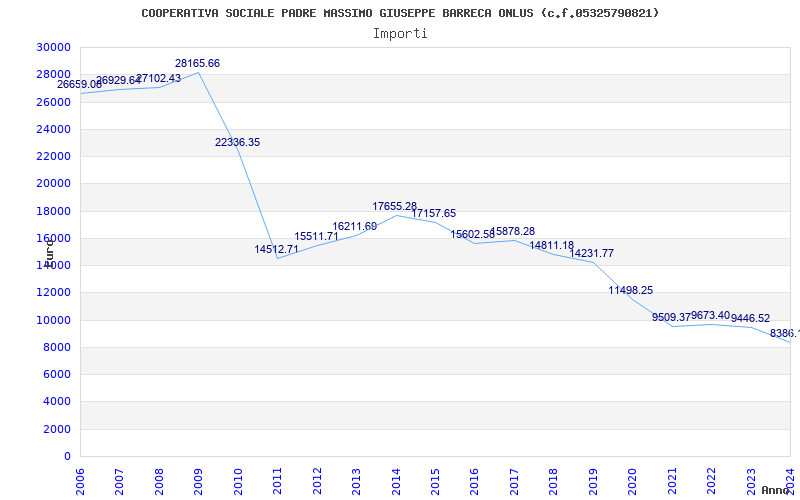Select the y-axis tick 18000
The height and width of the screenshot is (500, 800).
(53, 211)
